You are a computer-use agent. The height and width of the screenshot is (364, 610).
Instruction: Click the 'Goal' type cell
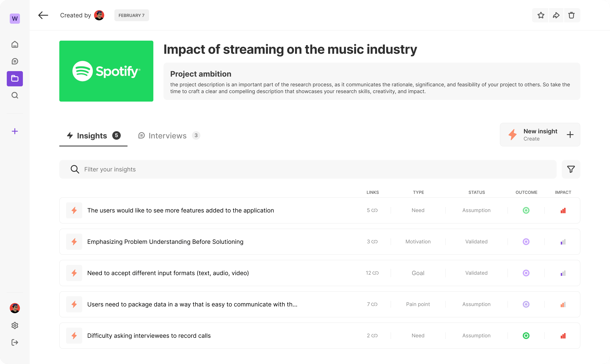click(418, 273)
